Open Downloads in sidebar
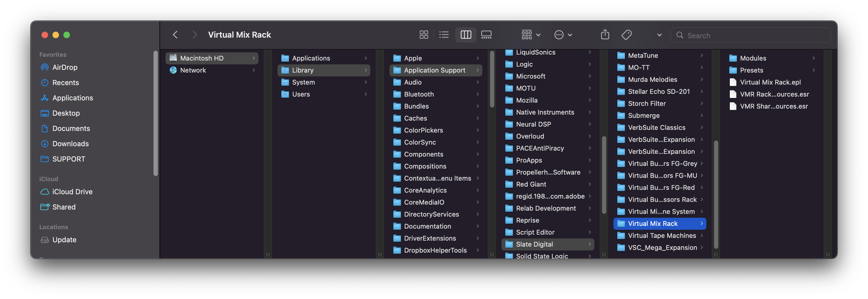 [70, 144]
